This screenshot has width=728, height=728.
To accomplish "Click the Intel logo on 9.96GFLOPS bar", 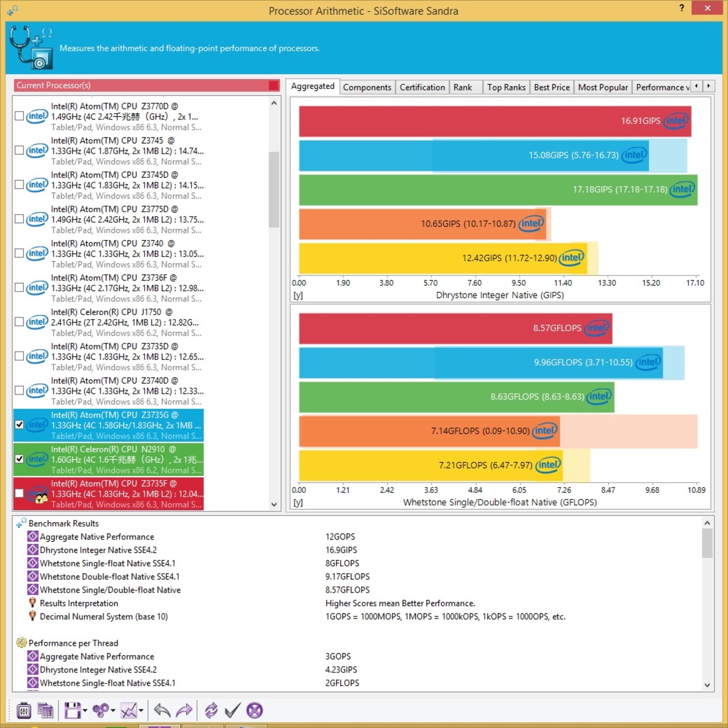I will point(648,362).
